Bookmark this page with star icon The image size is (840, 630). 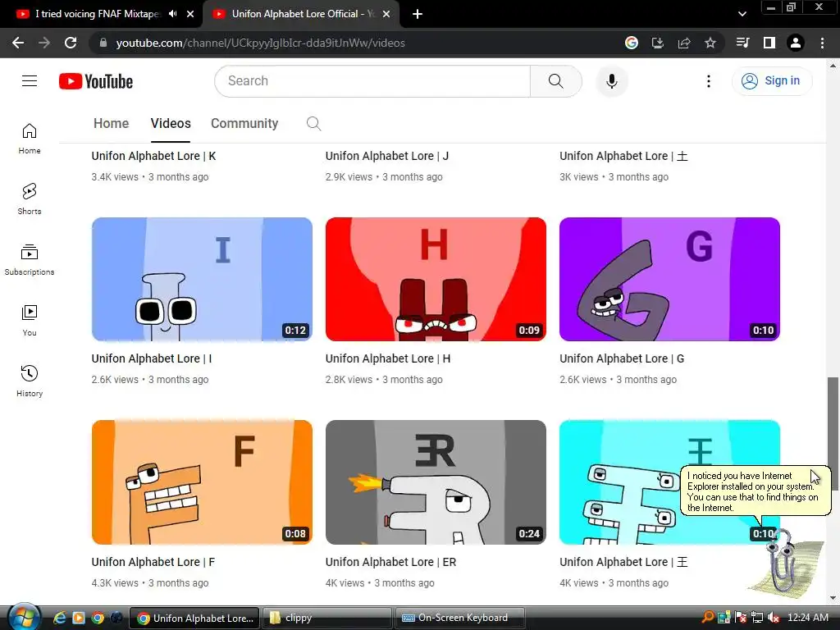[710, 43]
